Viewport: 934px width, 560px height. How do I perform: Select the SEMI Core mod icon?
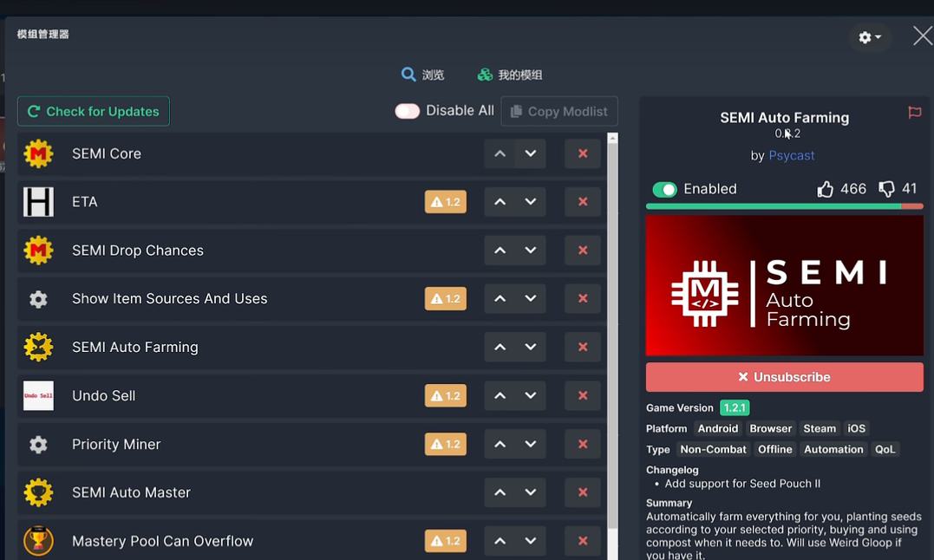coord(38,153)
